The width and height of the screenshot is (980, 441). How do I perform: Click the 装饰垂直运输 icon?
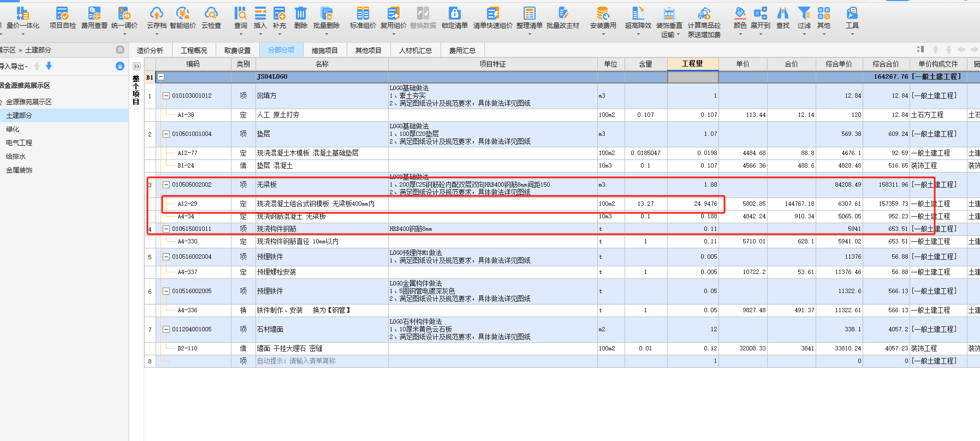(x=669, y=14)
